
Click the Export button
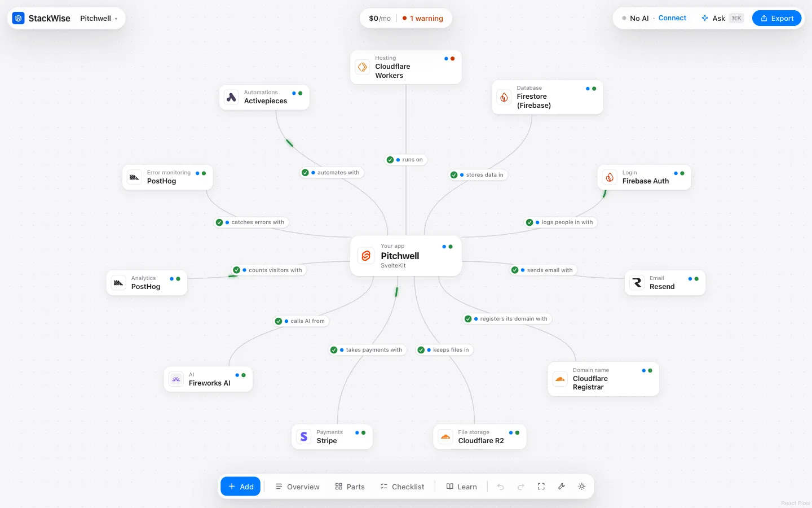pos(776,18)
